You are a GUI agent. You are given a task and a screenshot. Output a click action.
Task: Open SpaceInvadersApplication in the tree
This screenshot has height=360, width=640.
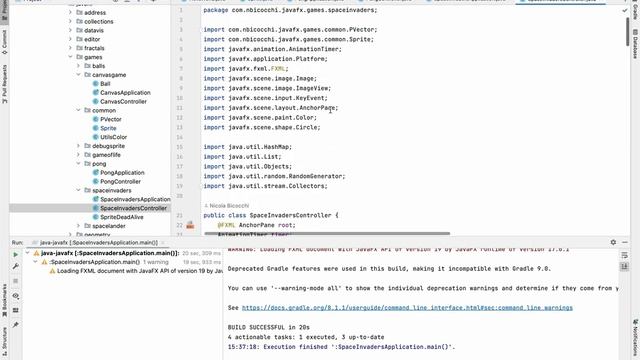tap(135, 199)
